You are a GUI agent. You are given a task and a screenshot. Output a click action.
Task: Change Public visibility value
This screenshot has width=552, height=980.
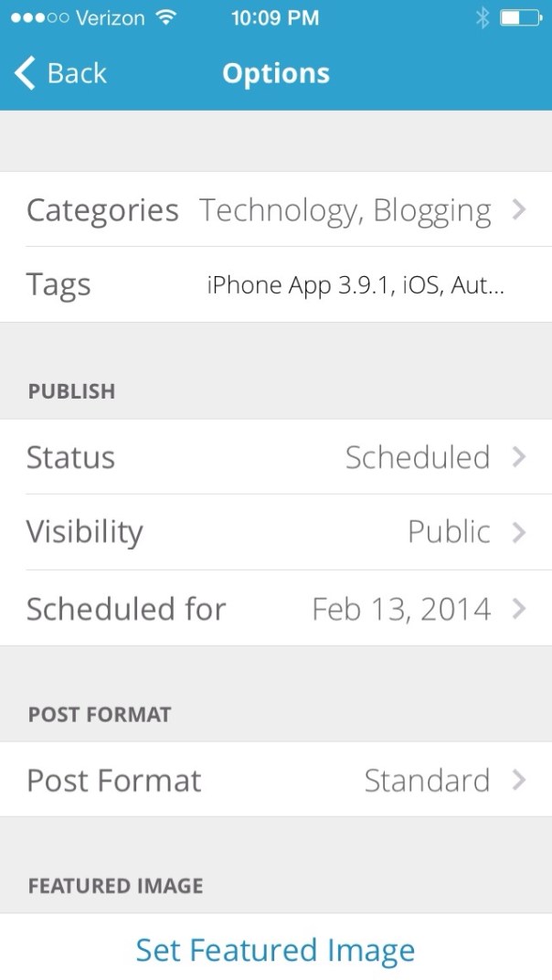pyautogui.click(x=449, y=532)
